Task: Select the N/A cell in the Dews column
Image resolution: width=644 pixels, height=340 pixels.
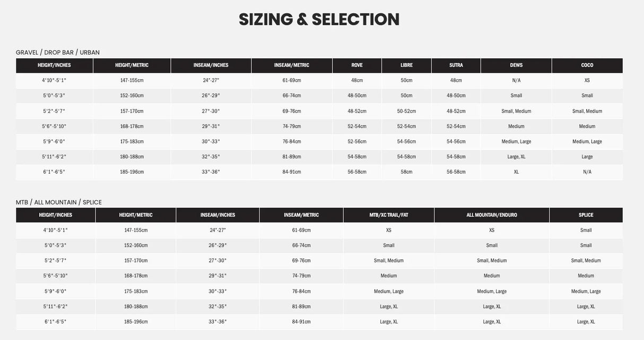Action: coord(516,80)
